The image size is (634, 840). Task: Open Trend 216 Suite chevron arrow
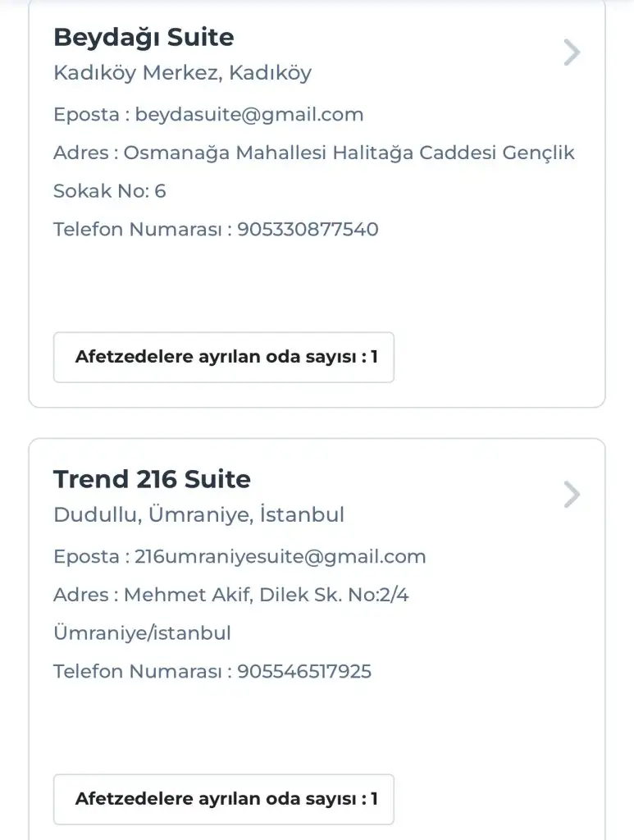(x=572, y=495)
